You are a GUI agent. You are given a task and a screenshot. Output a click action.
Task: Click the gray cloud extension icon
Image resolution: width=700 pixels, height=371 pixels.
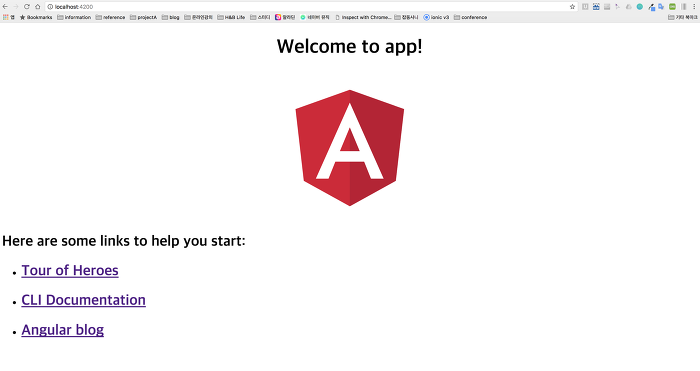pos(629,7)
